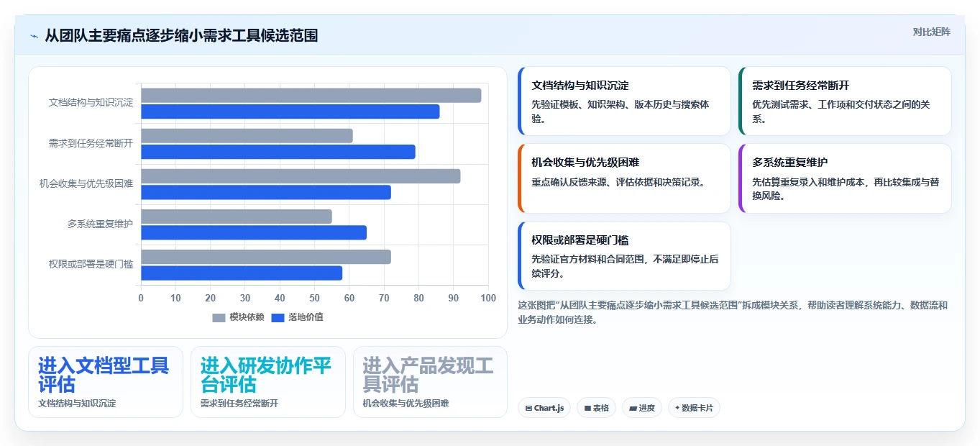Screen dimensions: 980x446
Task: Select the grey 模块依赖 bar for 文档结构与知识沉淀
Action: (311, 96)
